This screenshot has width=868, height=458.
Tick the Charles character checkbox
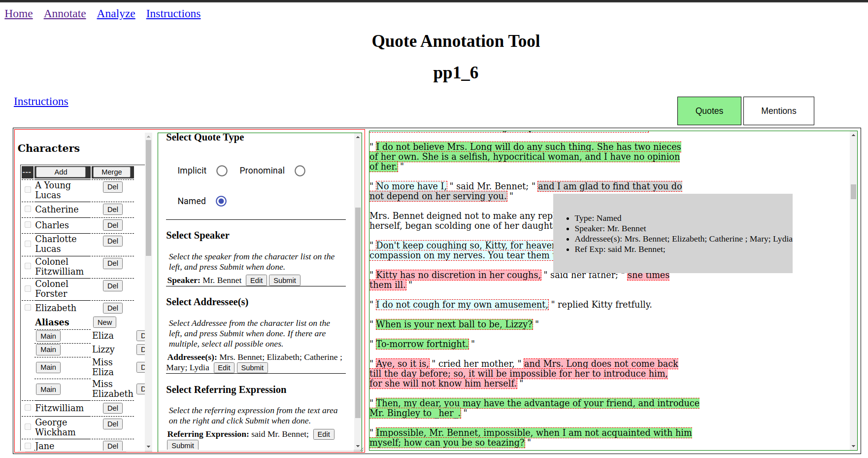click(x=28, y=225)
